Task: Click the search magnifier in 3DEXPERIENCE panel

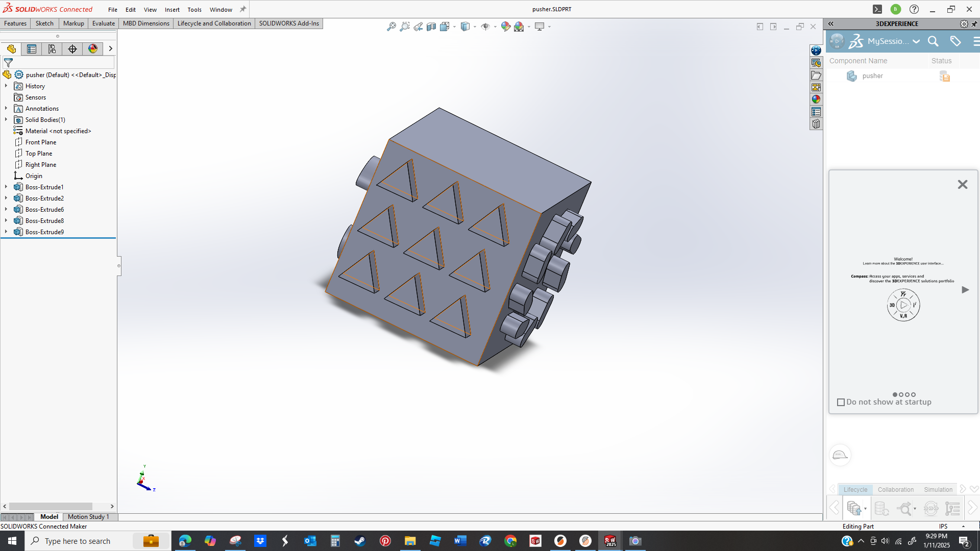Action: pyautogui.click(x=933, y=41)
